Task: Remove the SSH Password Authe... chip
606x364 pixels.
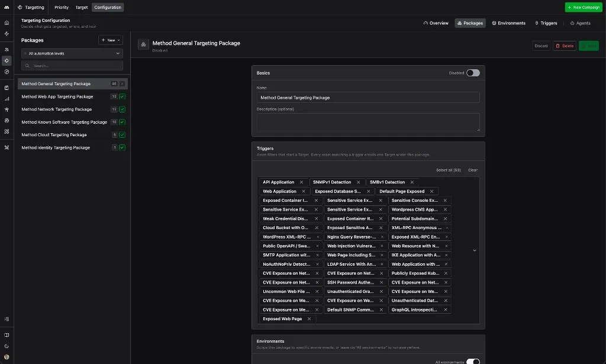Action: coord(381,282)
